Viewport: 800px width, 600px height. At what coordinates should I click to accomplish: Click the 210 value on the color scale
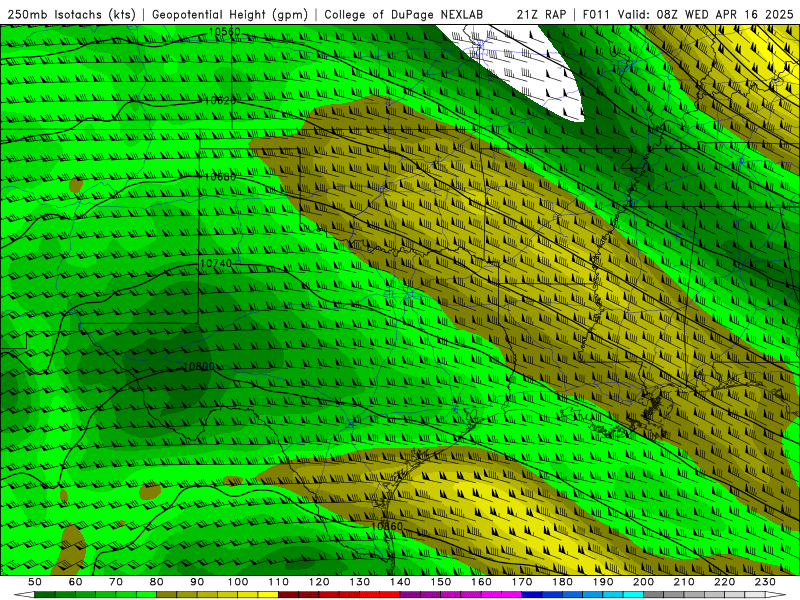[684, 582]
